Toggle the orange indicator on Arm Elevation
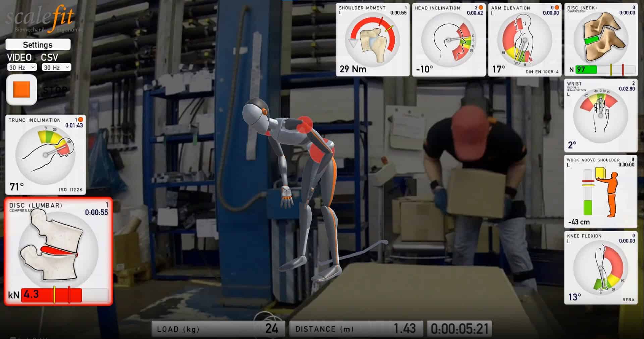Screen dimensions: 644x339 [557, 7]
